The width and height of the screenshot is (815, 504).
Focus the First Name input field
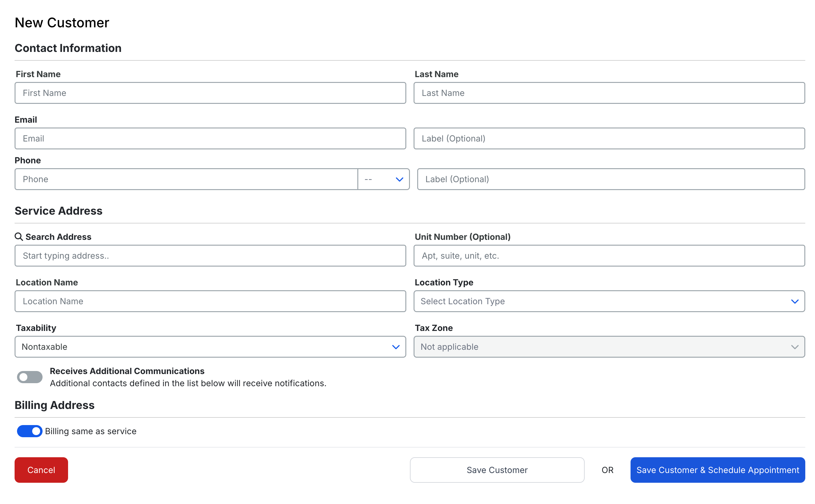point(210,93)
